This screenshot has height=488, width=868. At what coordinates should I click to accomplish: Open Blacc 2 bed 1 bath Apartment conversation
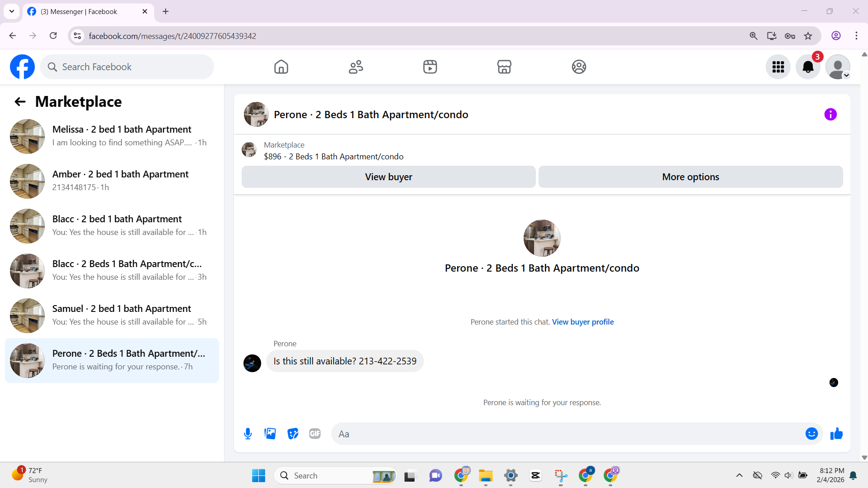[x=112, y=226]
